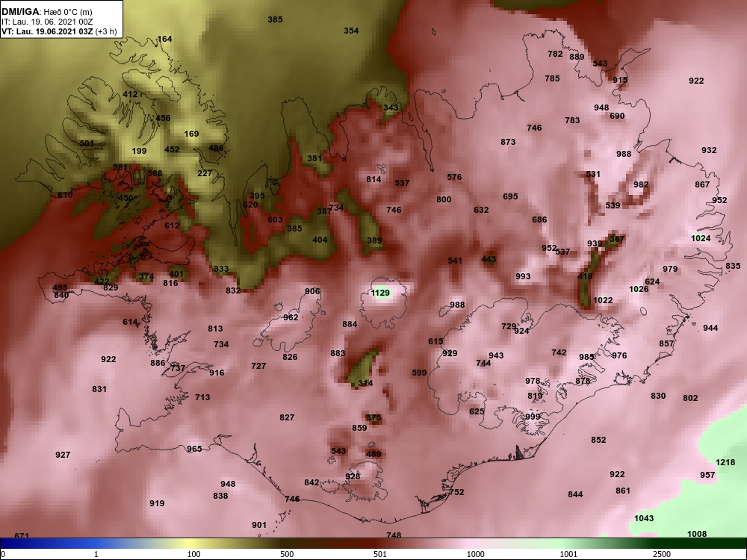Click the 800 value
The width and height of the screenshot is (747, 560).
tap(444, 199)
